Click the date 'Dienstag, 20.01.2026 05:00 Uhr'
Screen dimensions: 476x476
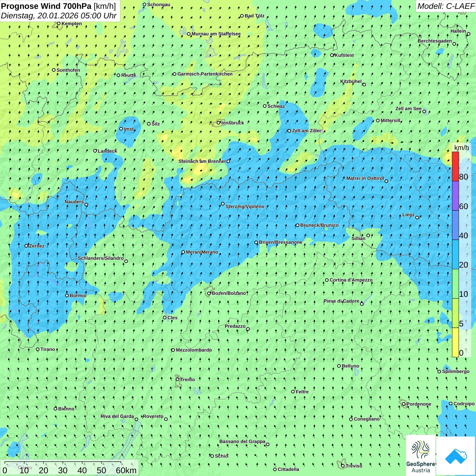point(59,16)
